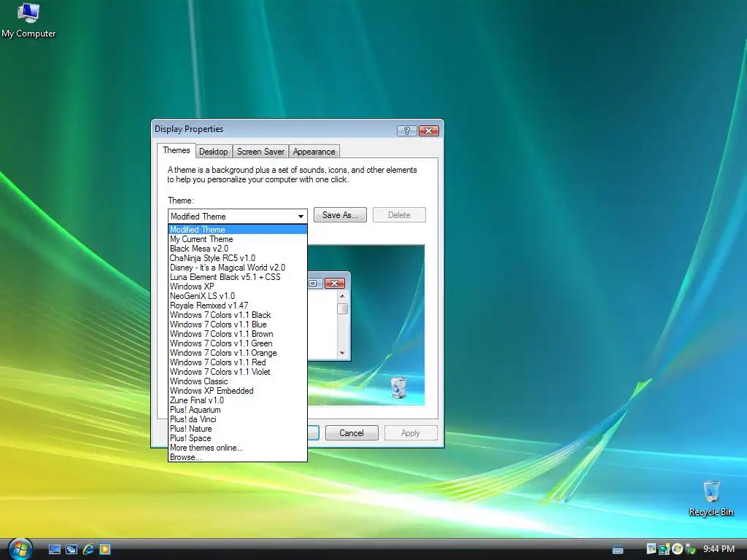The image size is (747, 560).
Task: Select the Windows XP theme
Action: pos(238,287)
